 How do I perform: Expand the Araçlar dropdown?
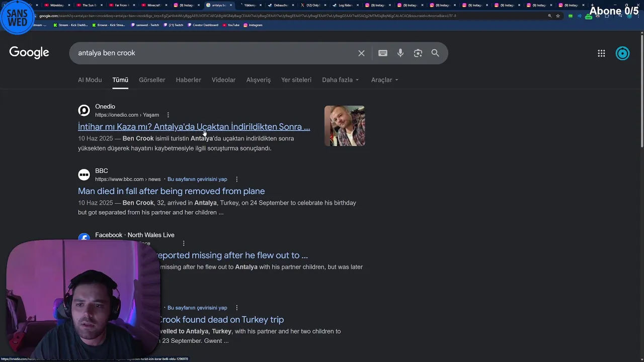click(384, 80)
